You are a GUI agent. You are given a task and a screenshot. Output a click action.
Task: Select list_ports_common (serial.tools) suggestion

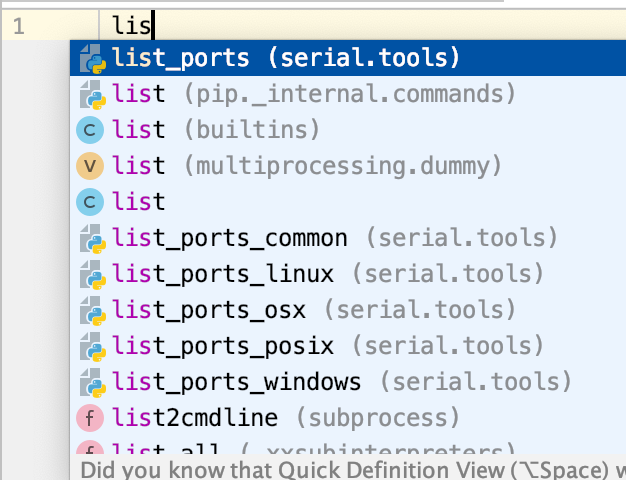click(x=348, y=238)
